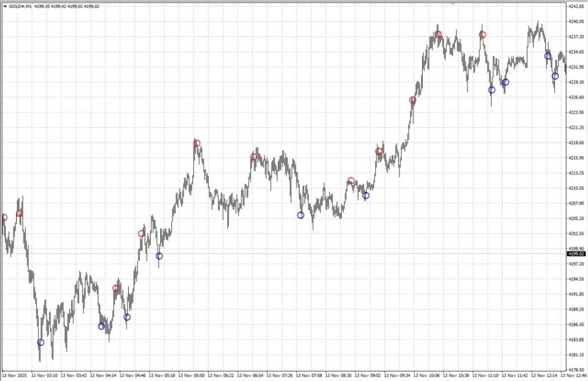Select the 4207.90 price level label

pyautogui.click(x=577, y=203)
